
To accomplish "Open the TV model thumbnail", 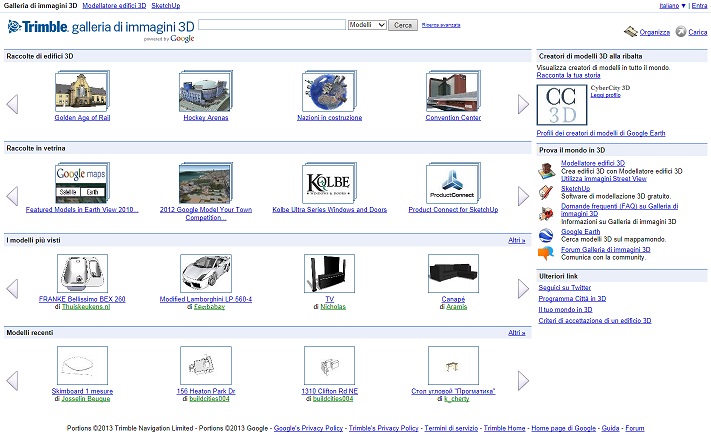I will tap(330, 273).
